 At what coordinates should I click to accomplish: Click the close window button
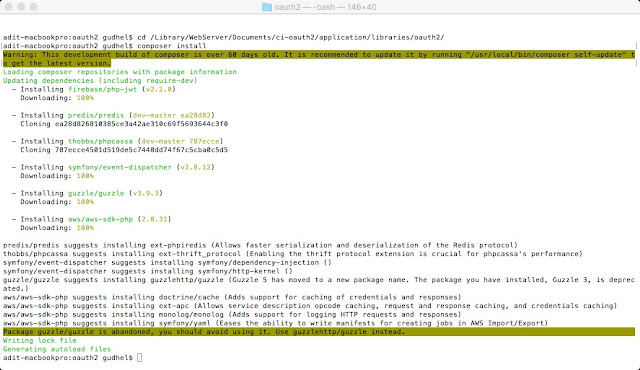pos(8,7)
